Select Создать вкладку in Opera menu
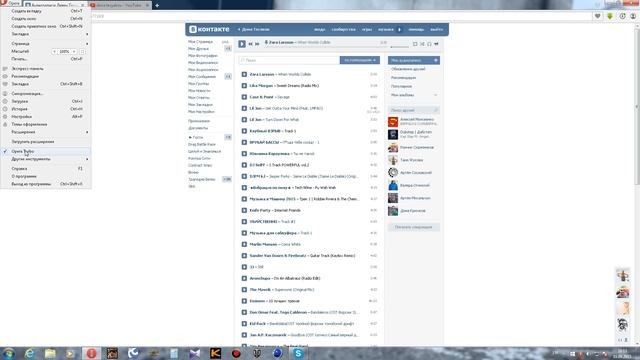Image resolution: width=640 pixels, height=360 pixels. pyautogui.click(x=45, y=11)
